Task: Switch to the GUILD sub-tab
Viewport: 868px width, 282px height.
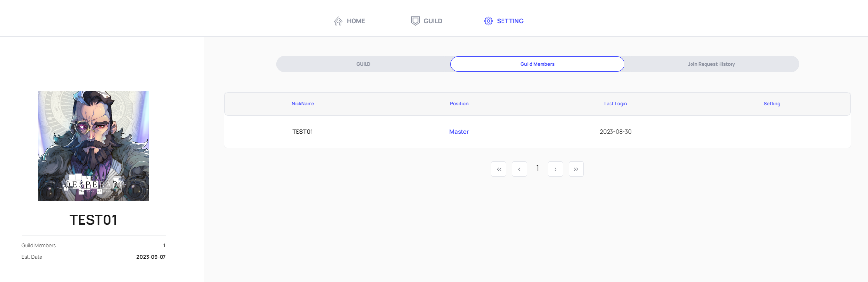Action: (364, 64)
